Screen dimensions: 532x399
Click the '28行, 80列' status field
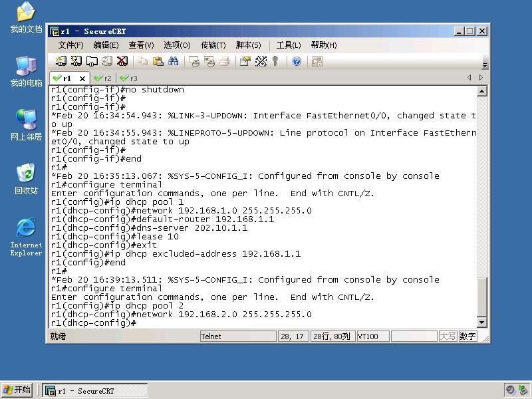coord(333,336)
